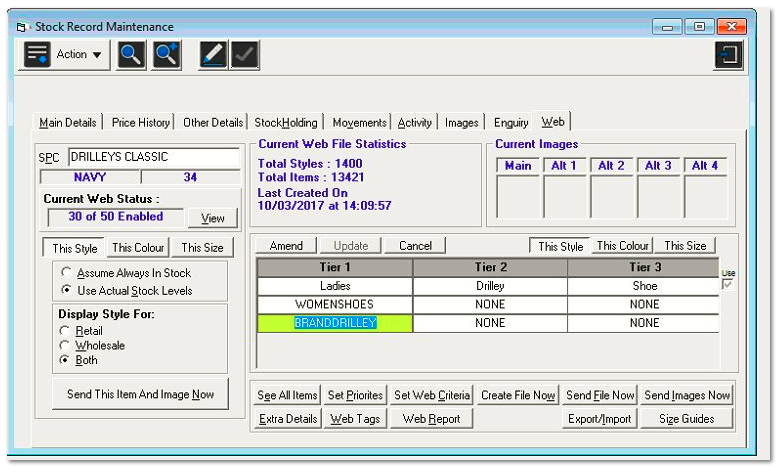Select tier grid This Style tab
The image size is (776, 473).
click(x=560, y=246)
